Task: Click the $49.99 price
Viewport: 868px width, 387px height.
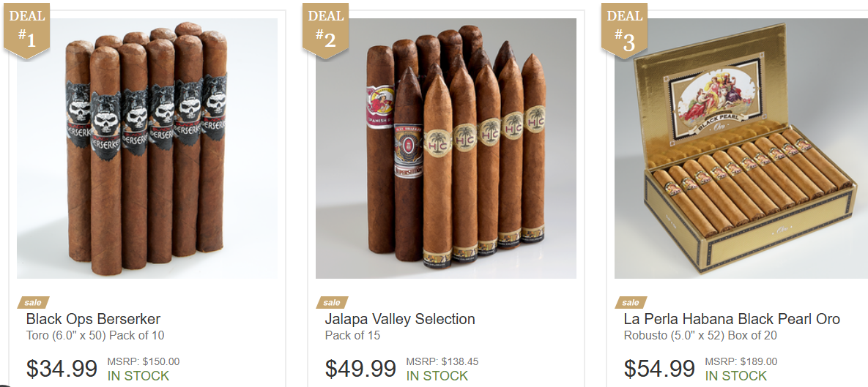Action: 360,369
